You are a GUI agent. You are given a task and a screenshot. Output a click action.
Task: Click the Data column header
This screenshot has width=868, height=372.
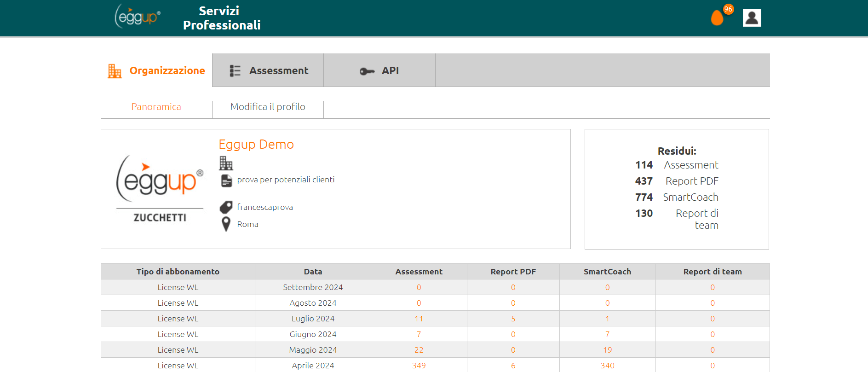[313, 272]
